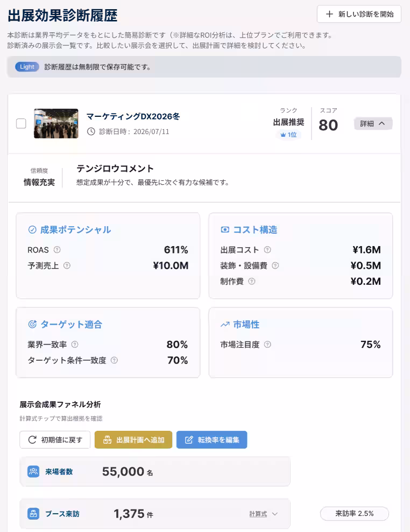Click the ROAS value 611%
This screenshot has width=410, height=532.
176,250
